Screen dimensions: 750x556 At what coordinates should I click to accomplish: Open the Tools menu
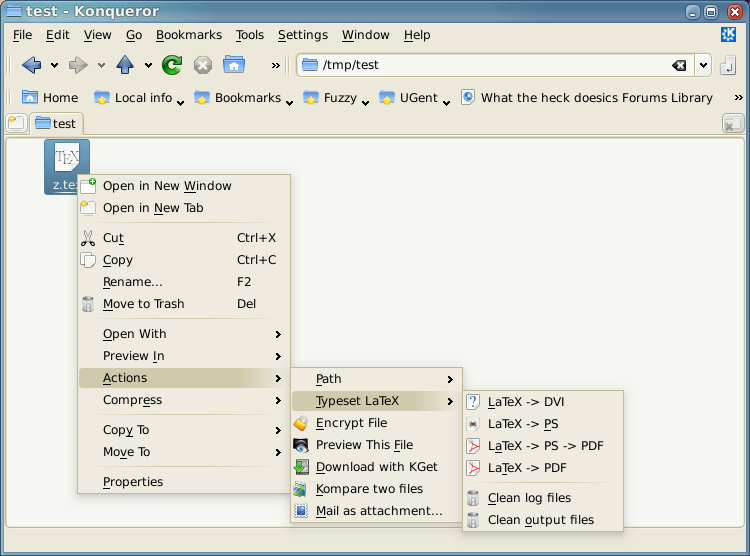[x=250, y=35]
